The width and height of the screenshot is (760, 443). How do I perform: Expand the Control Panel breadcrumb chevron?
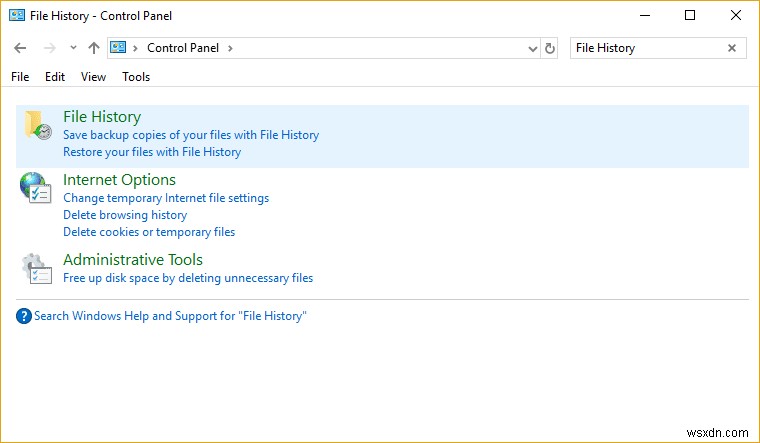229,48
